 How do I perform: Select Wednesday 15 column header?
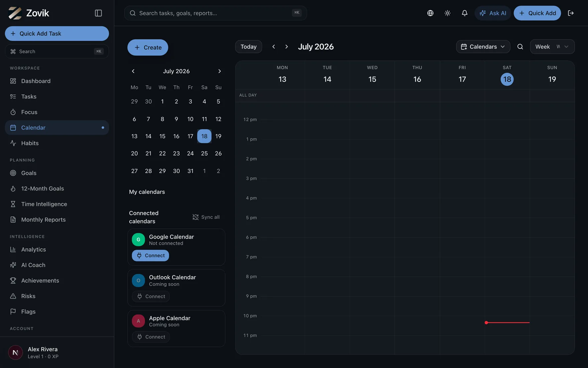(x=372, y=75)
